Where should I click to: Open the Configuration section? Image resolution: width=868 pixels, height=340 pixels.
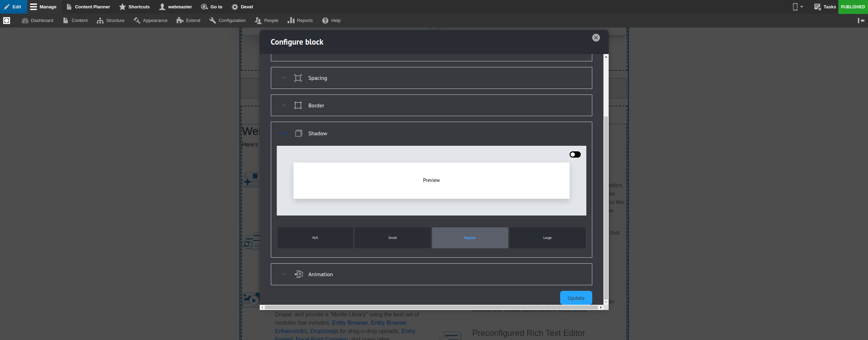coord(228,20)
